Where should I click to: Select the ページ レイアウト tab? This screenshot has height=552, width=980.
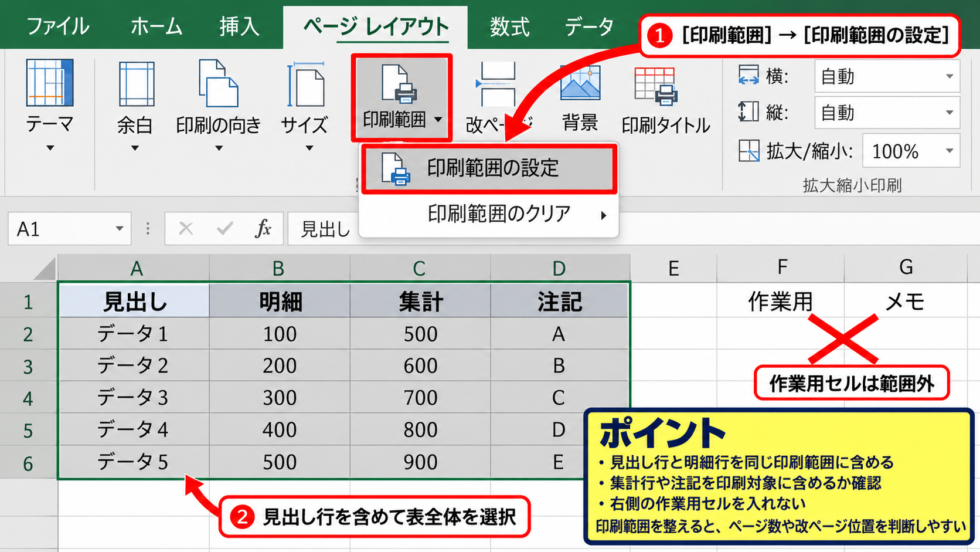tap(376, 26)
